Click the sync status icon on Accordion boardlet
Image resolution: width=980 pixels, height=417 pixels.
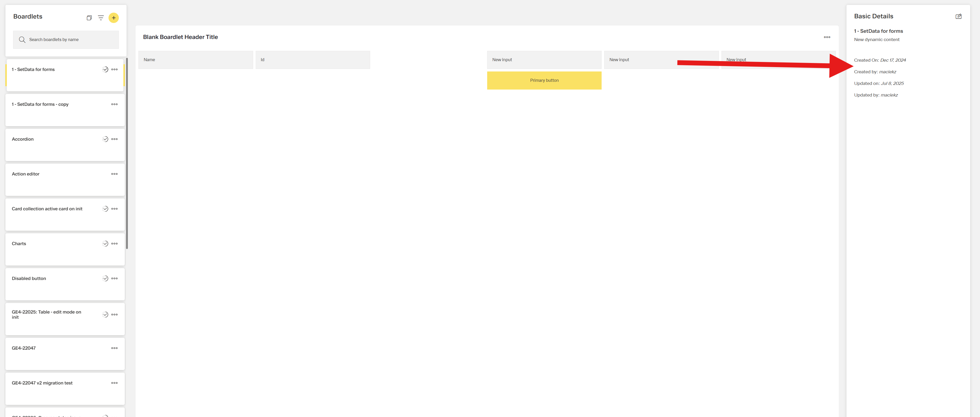105,139
